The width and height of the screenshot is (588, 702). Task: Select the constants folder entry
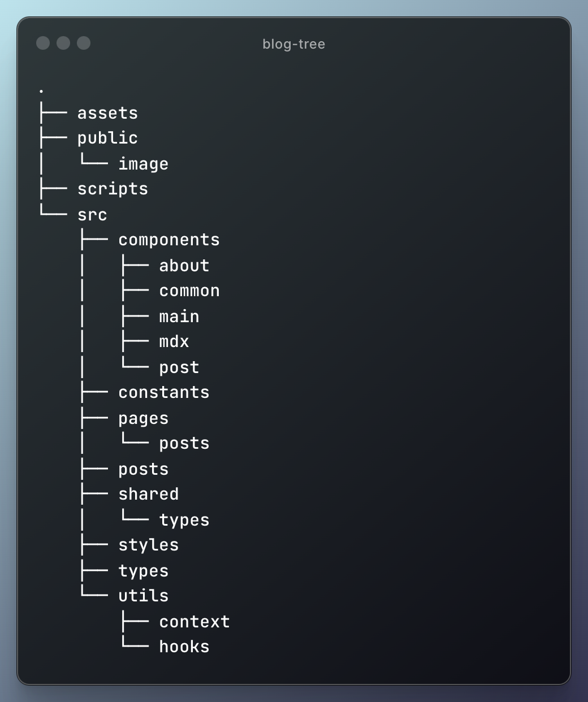coord(164,392)
